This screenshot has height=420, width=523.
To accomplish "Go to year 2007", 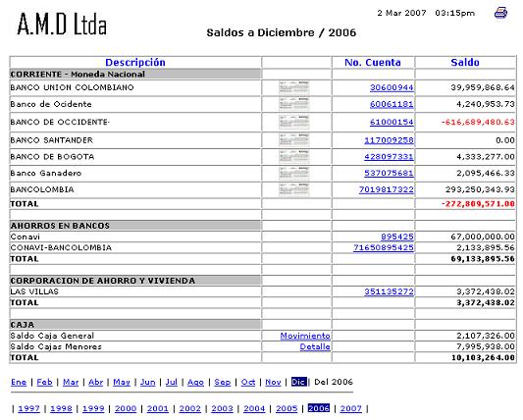I will tap(351, 408).
